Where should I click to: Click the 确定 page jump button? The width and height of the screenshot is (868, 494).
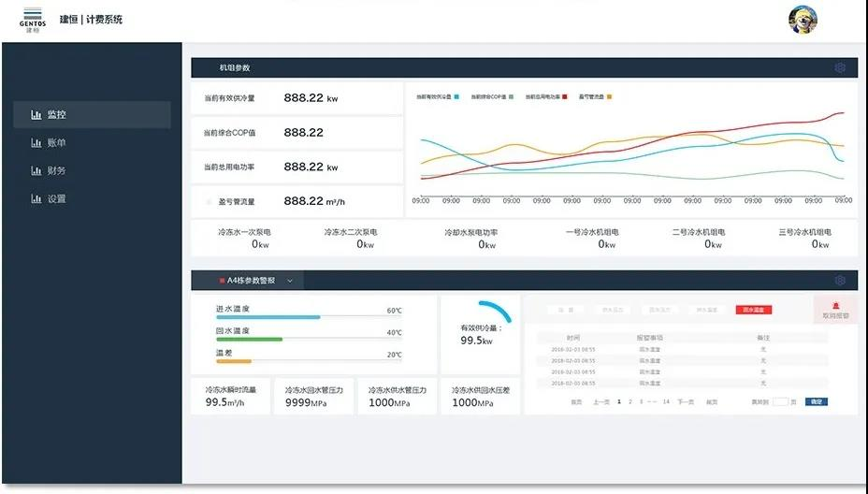click(816, 401)
